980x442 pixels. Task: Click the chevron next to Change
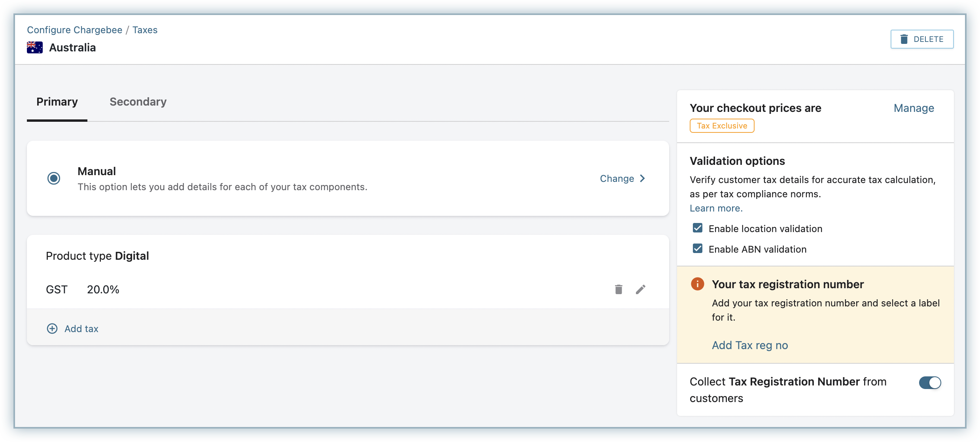click(643, 178)
